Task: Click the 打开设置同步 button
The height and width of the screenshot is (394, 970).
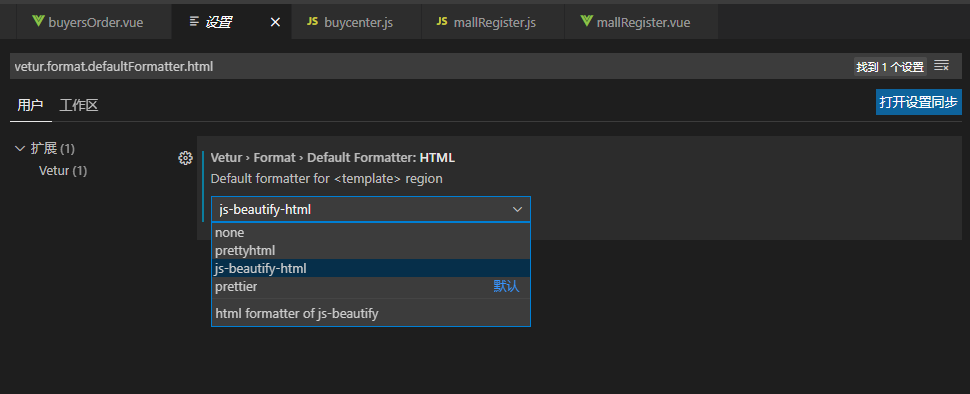Action: coord(919,102)
